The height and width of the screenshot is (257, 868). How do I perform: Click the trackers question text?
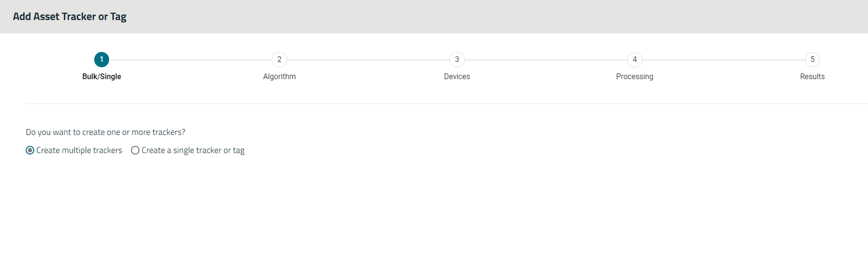click(x=105, y=132)
